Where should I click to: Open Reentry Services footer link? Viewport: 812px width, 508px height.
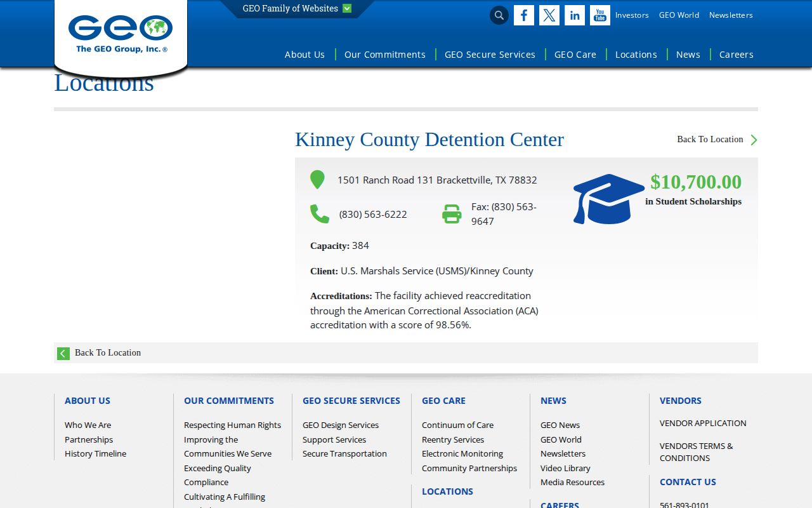453,439
